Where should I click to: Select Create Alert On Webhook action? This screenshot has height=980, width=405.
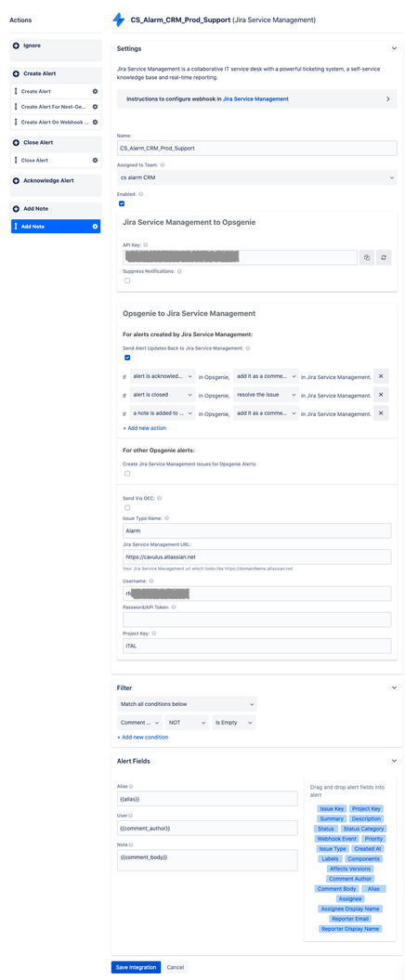(56, 123)
